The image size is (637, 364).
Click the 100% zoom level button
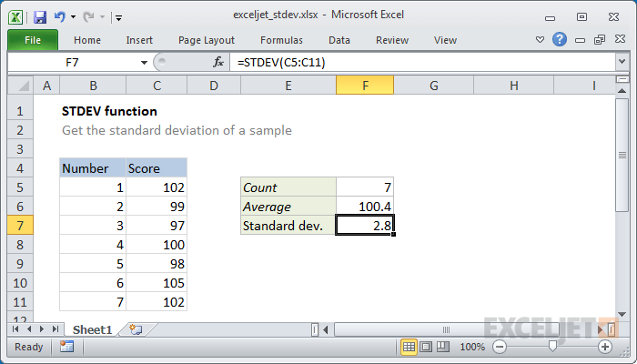pos(472,347)
